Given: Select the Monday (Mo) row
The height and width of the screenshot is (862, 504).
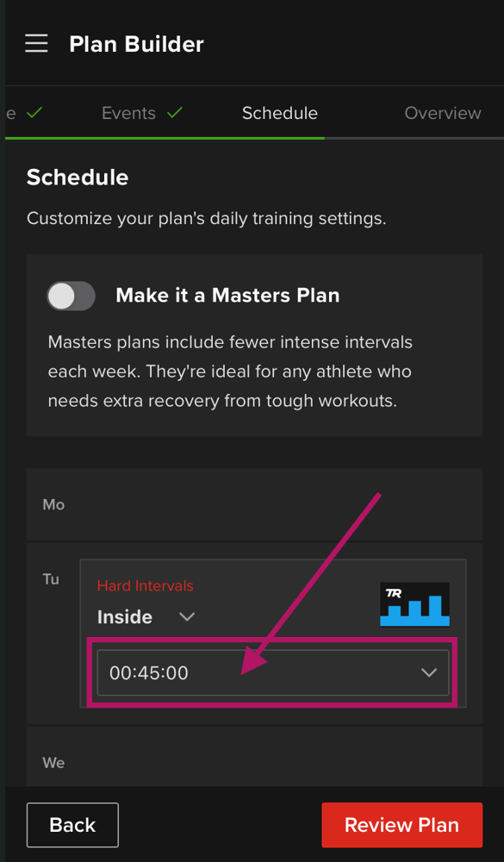Looking at the screenshot, I should tap(254, 504).
